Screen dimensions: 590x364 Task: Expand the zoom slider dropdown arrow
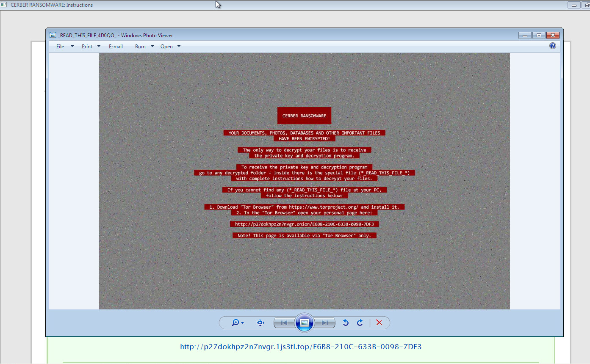[243, 323]
